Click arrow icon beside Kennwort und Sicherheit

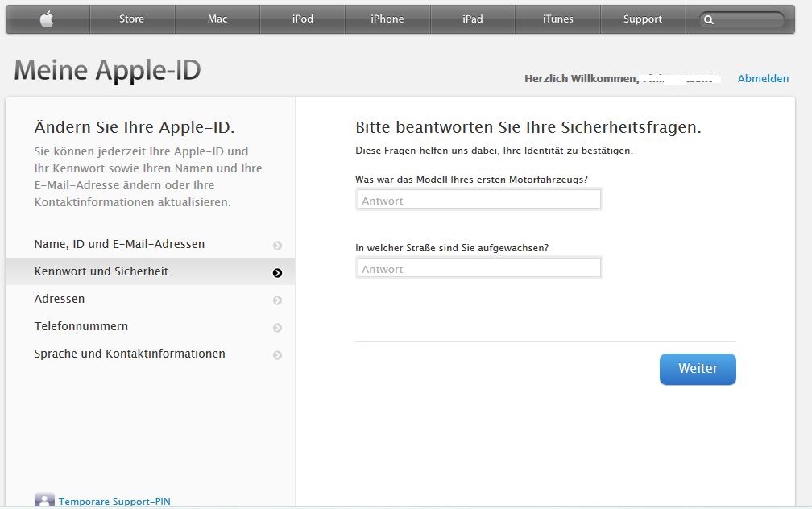[x=277, y=273]
